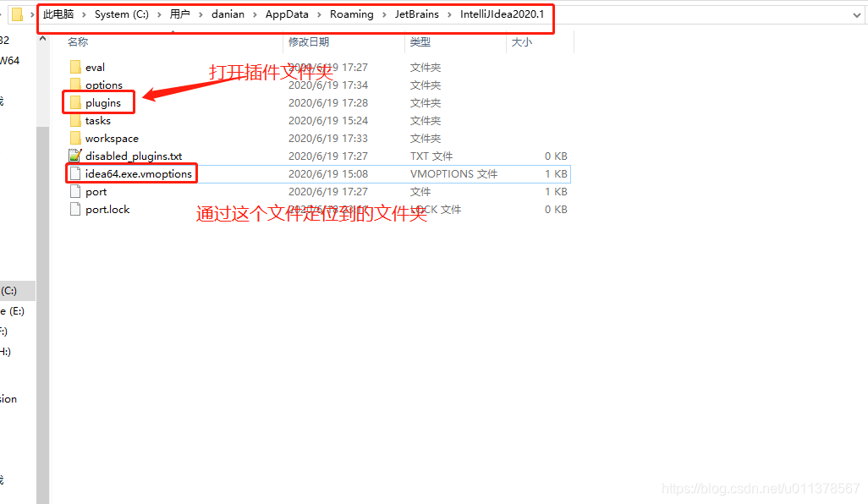Navigate to AppData in breadcrumb

pyautogui.click(x=287, y=14)
